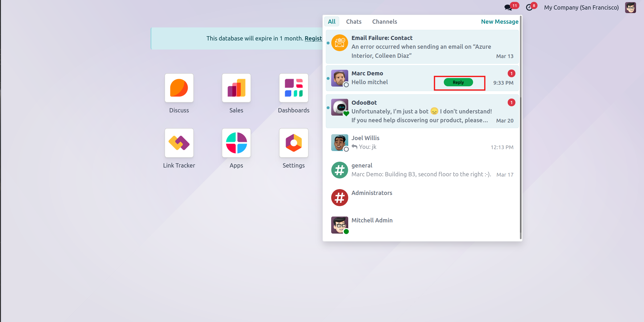Click the New Message link
The width and height of the screenshot is (644, 322).
(499, 22)
